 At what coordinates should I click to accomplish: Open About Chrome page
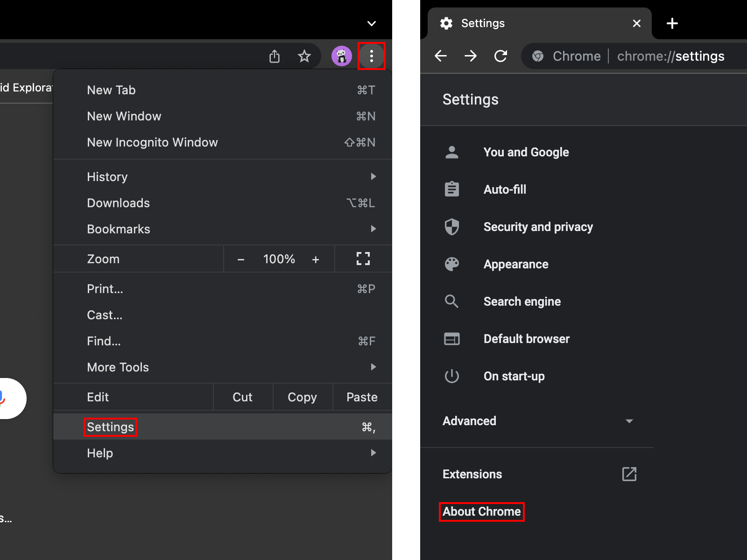pos(482,511)
